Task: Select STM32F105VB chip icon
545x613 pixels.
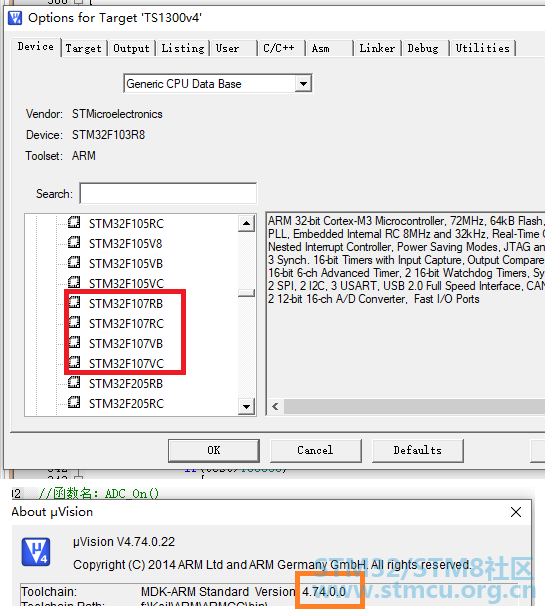Action: pos(74,263)
